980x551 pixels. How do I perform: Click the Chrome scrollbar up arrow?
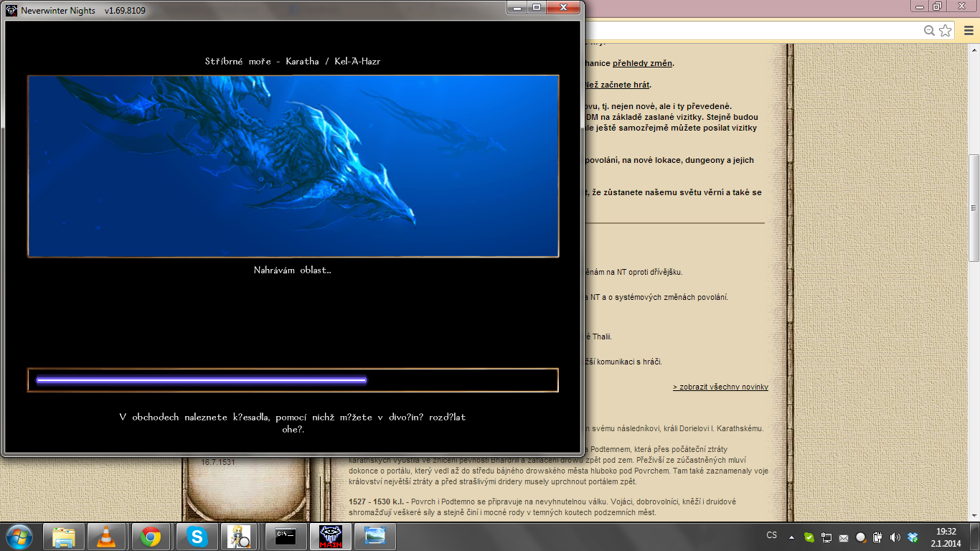click(974, 50)
